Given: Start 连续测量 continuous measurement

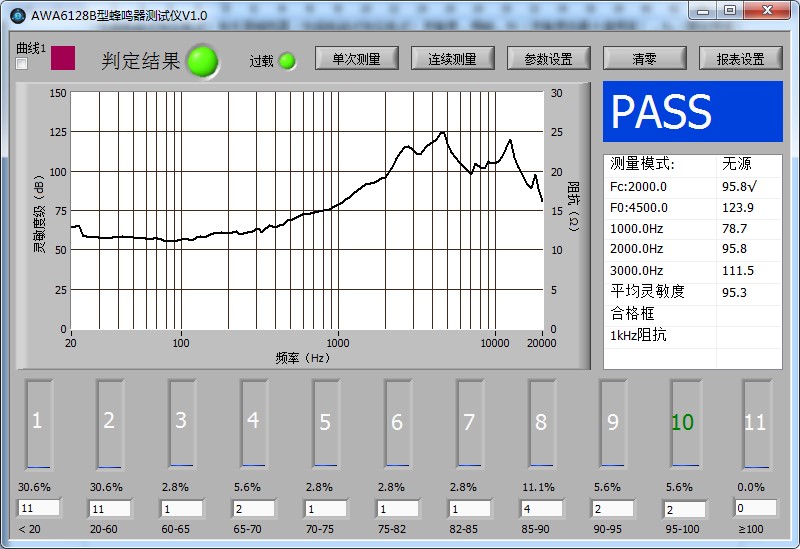Looking at the screenshot, I should tap(452, 59).
